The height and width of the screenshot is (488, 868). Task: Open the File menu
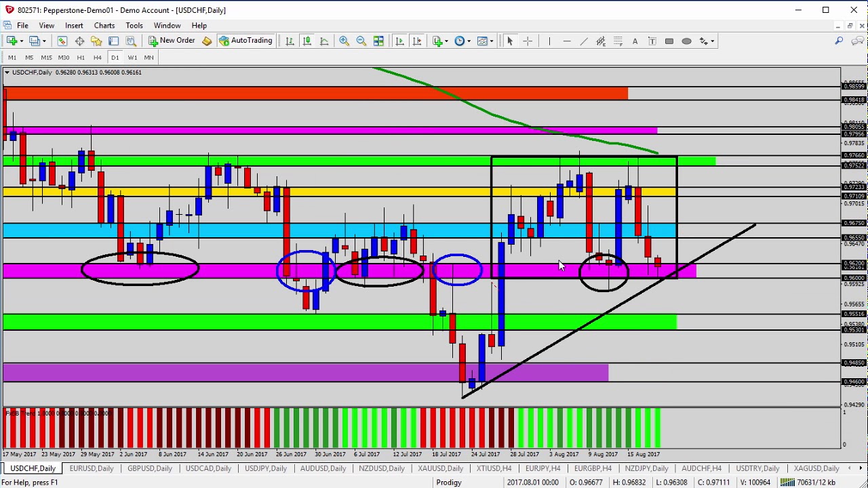tap(22, 26)
